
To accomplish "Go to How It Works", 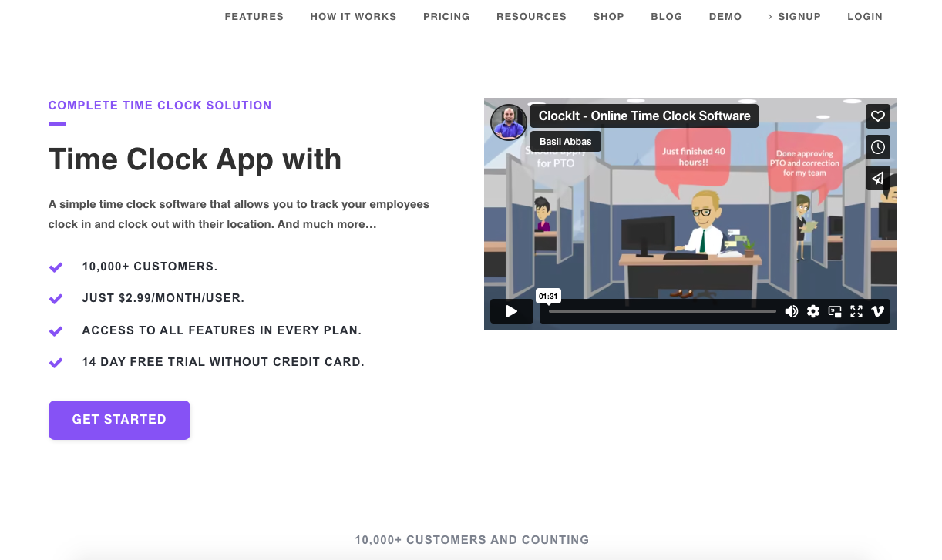I will [353, 16].
